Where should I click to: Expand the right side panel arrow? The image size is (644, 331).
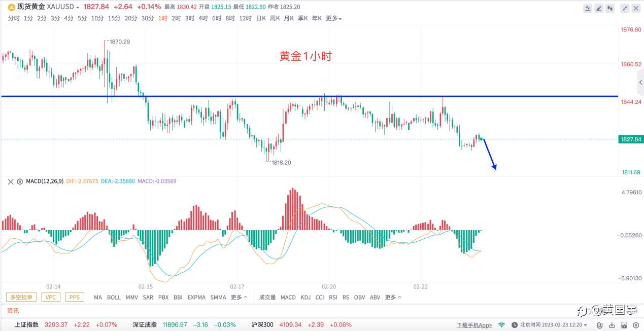coord(640,82)
